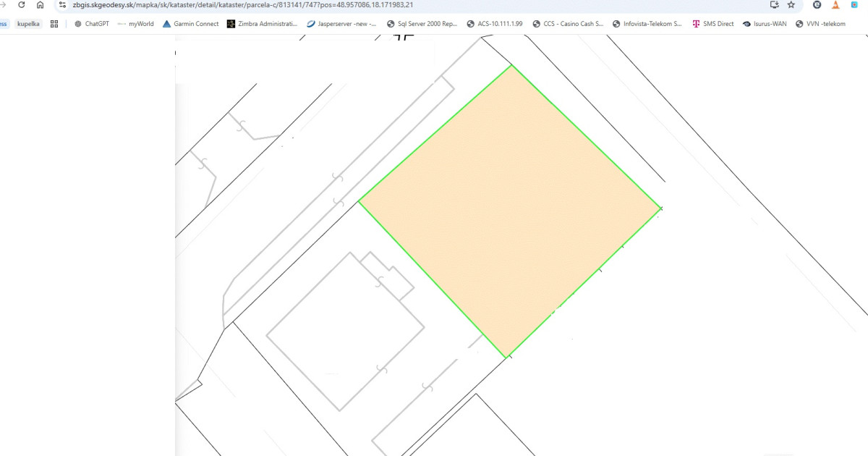Open the kupelka bookmark folder
Viewport: 868px width, 456px height.
point(28,24)
